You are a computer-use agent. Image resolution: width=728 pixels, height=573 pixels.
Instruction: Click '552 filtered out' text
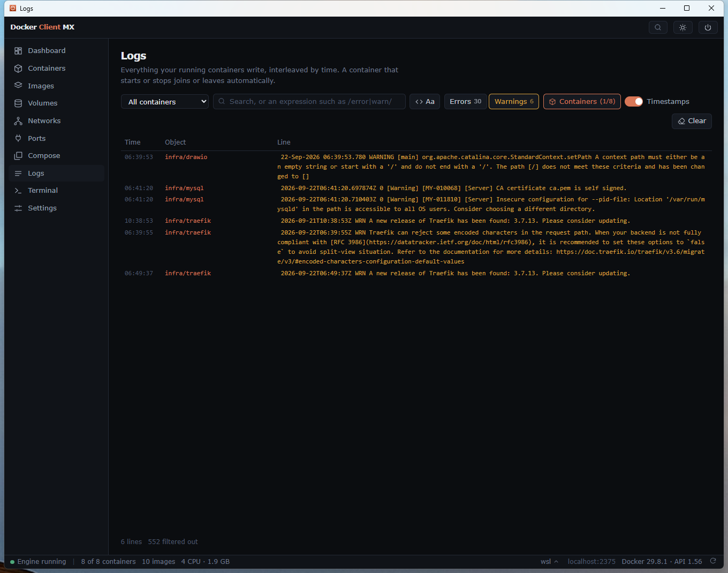pyautogui.click(x=173, y=542)
